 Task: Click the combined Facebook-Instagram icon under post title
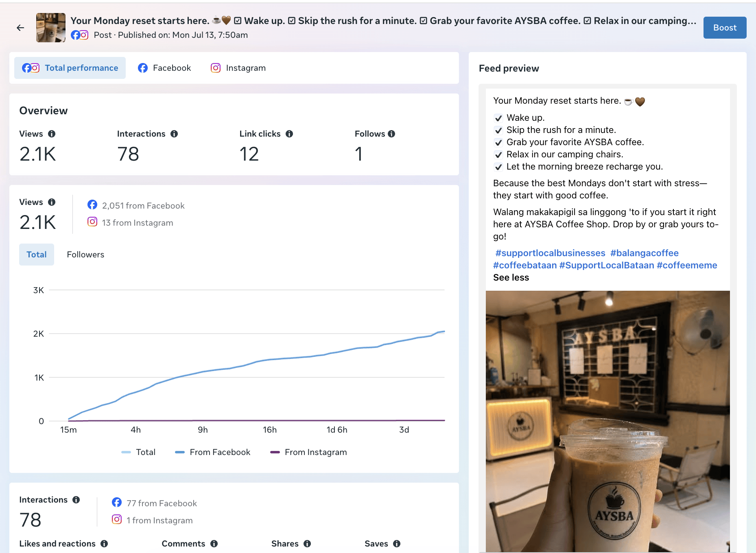tap(80, 35)
